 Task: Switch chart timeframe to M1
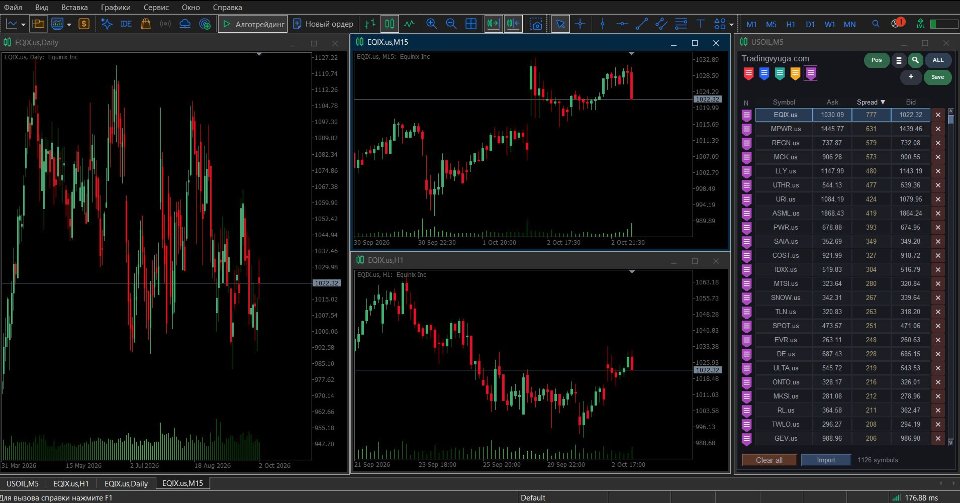pos(751,24)
